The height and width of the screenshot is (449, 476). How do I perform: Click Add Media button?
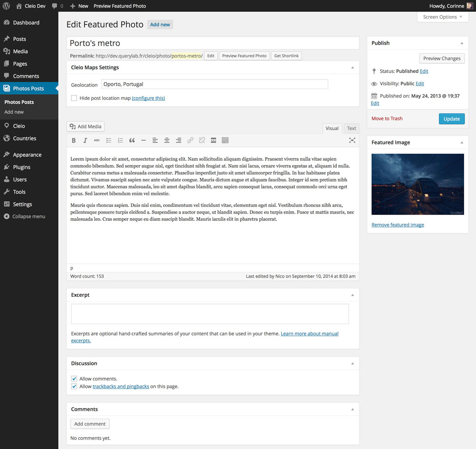(85, 127)
